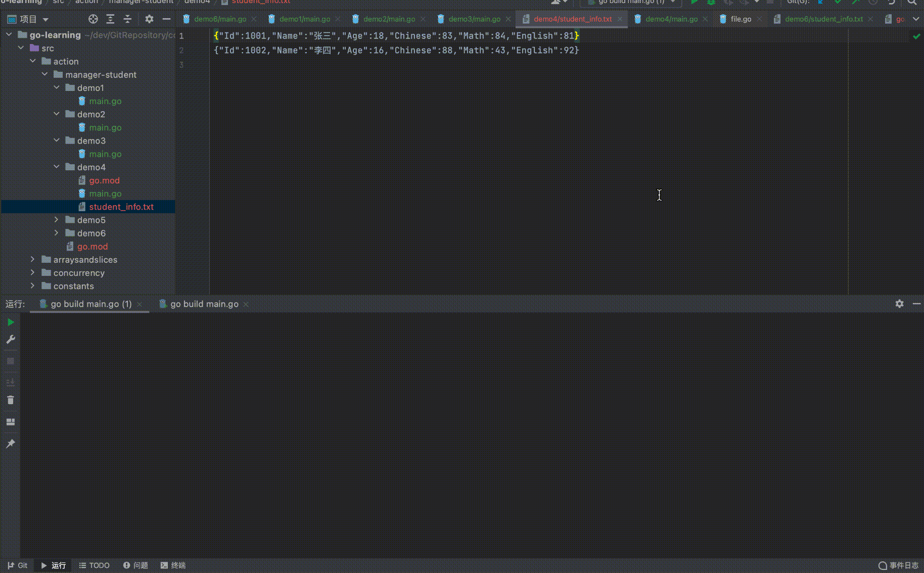Image resolution: width=924 pixels, height=573 pixels.
Task: Expand the concurrency folder
Action: [x=33, y=272]
